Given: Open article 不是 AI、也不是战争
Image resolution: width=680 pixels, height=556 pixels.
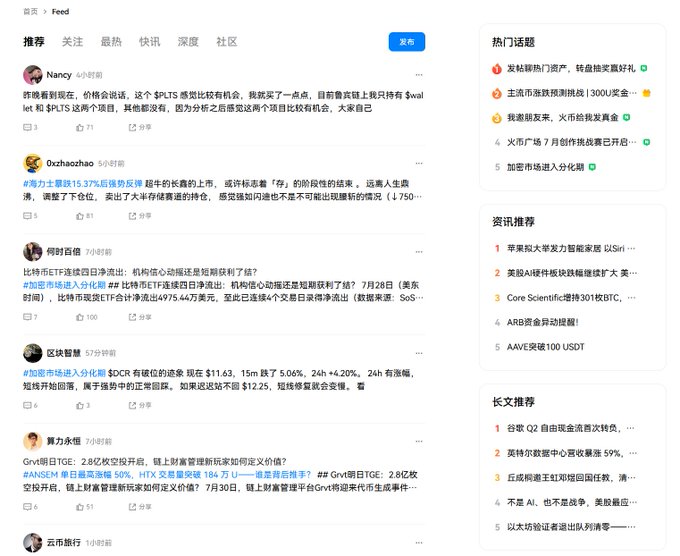Looking at the screenshot, I should [572, 502].
